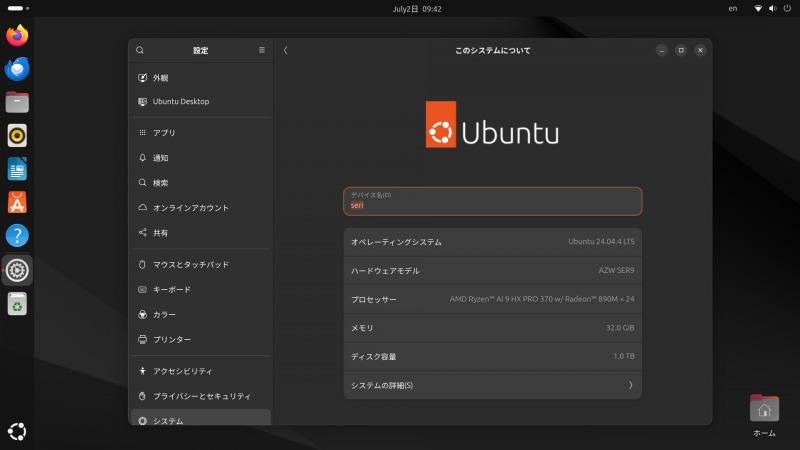Screen dimensions: 800x450
Task: Select プライバシーとセキュリティ in the sidebar
Action: (201, 396)
